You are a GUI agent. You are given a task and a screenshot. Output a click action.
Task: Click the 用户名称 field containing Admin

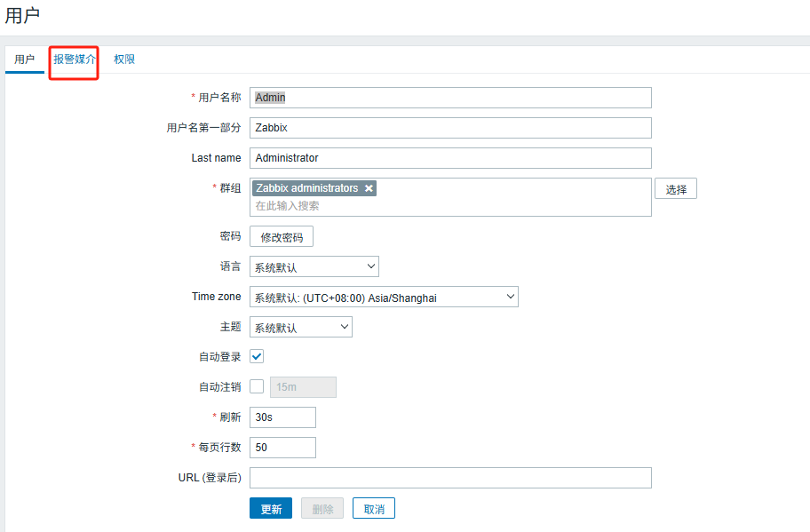click(x=450, y=98)
